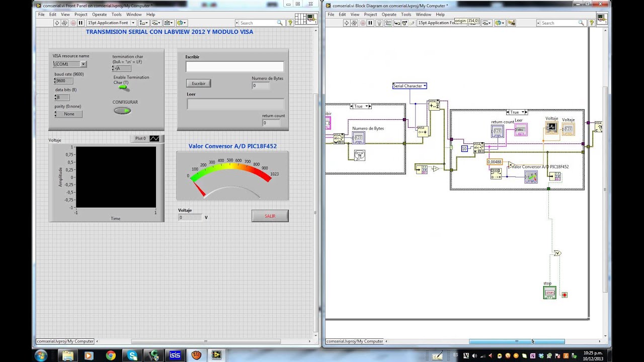
Task: Click the termination char field
Action: tap(122, 68)
